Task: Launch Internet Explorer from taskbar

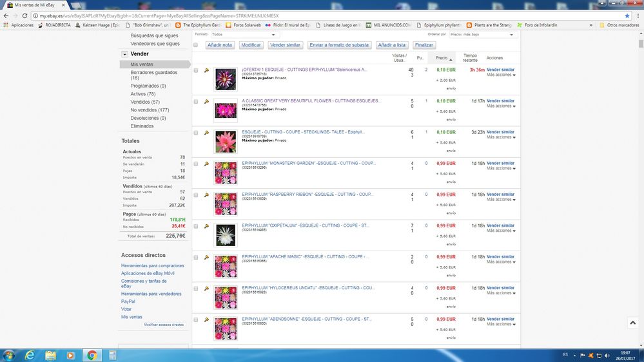Action: coord(30,356)
